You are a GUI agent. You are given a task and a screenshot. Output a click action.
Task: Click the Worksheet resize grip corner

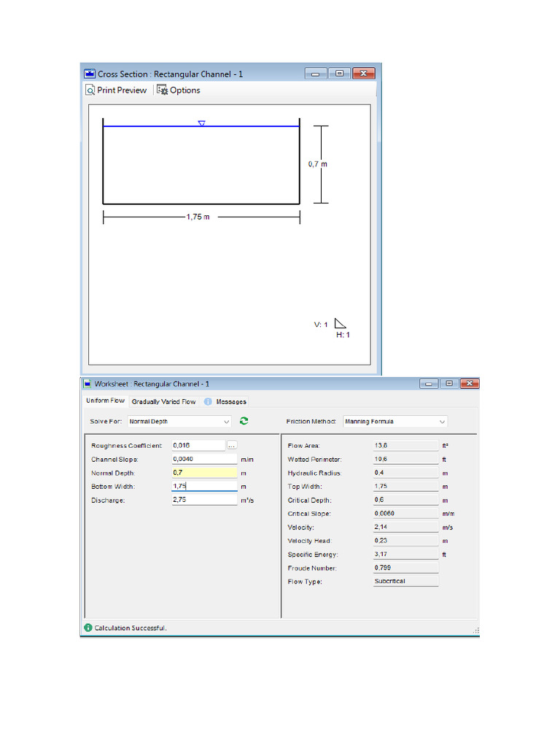(475, 630)
